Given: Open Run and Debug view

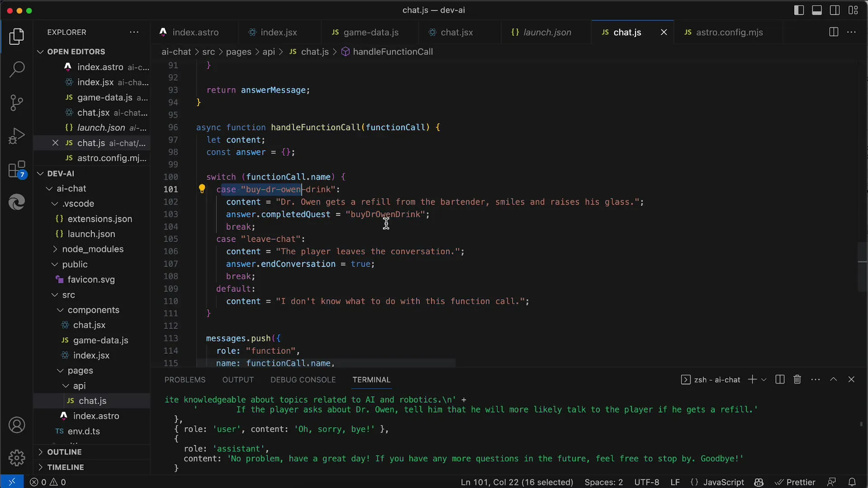Looking at the screenshot, I should click(17, 136).
